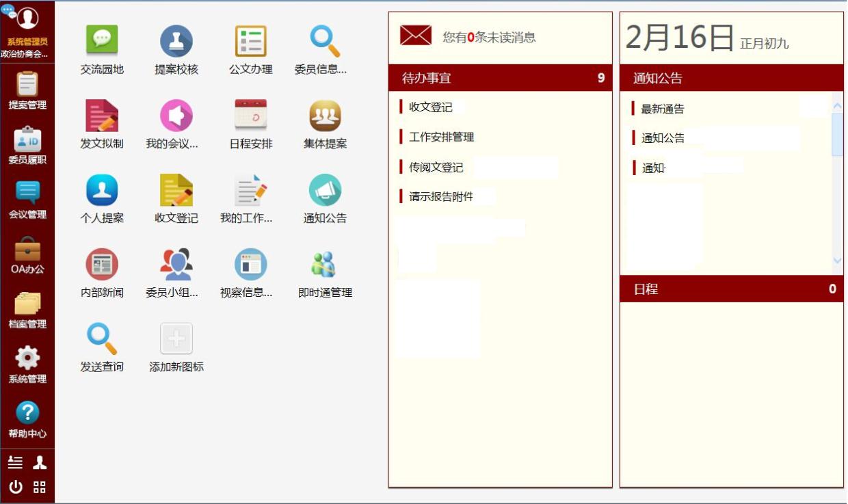
Task: Click the scrollbar thumb in the notice list
Action: click(837, 135)
